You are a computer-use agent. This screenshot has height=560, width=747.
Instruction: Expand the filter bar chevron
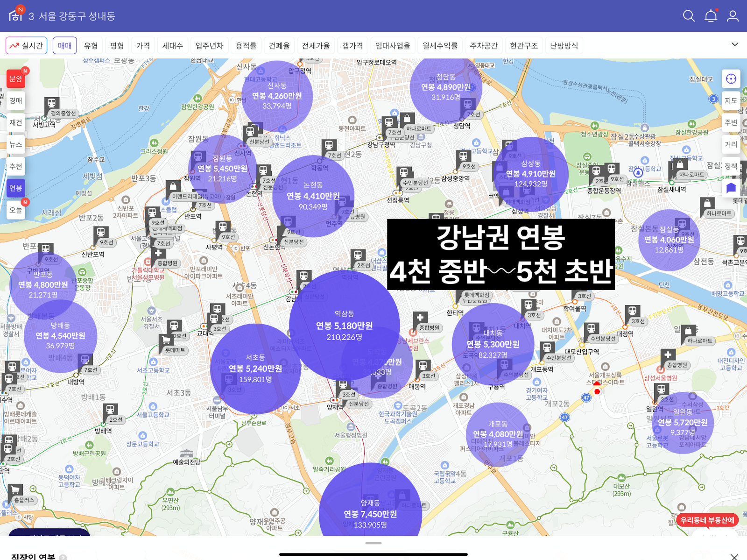[735, 45]
